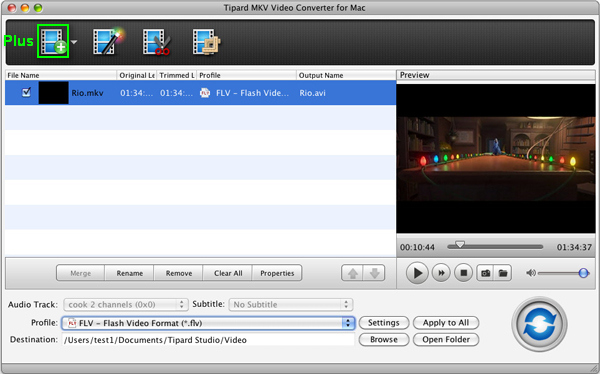Click the Remove button
The height and width of the screenshot is (374, 600).
179,273
